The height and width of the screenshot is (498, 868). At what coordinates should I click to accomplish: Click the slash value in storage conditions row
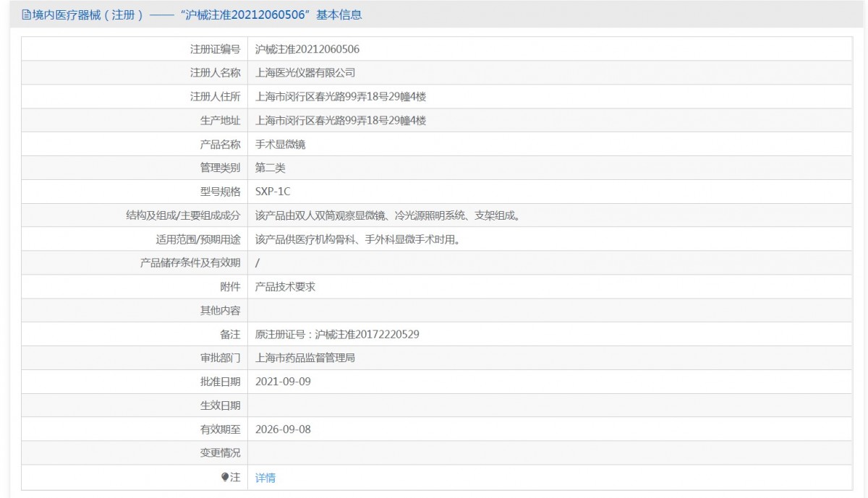tap(258, 263)
